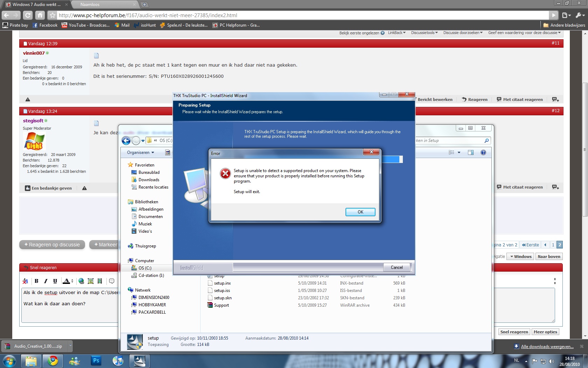Select Thuisgroep in Explorer sidebar
This screenshot has width=588, height=368.
click(x=142, y=246)
